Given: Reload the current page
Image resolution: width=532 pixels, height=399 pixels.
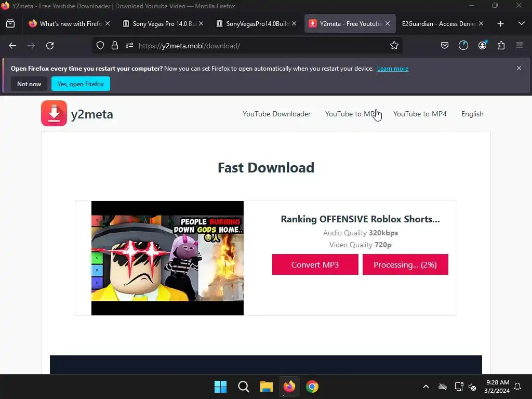Looking at the screenshot, I should click(50, 46).
